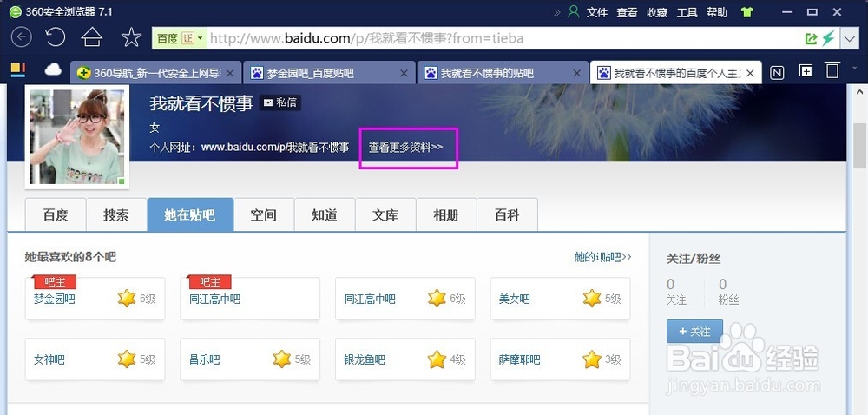Image resolution: width=868 pixels, height=415 pixels.
Task: Select the 相册 profile tab
Action: [446, 214]
